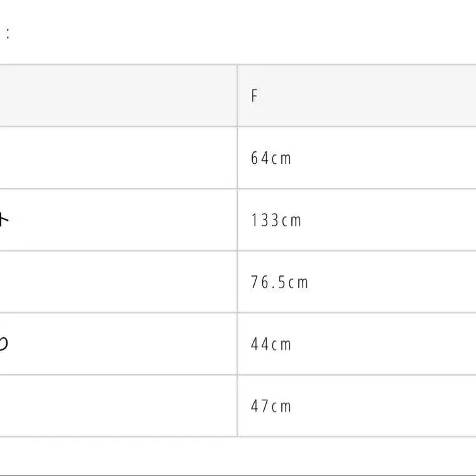Viewport: 476px width, 476px height.
Task: Click the partially visible label beside 44cm
Action: (4, 344)
